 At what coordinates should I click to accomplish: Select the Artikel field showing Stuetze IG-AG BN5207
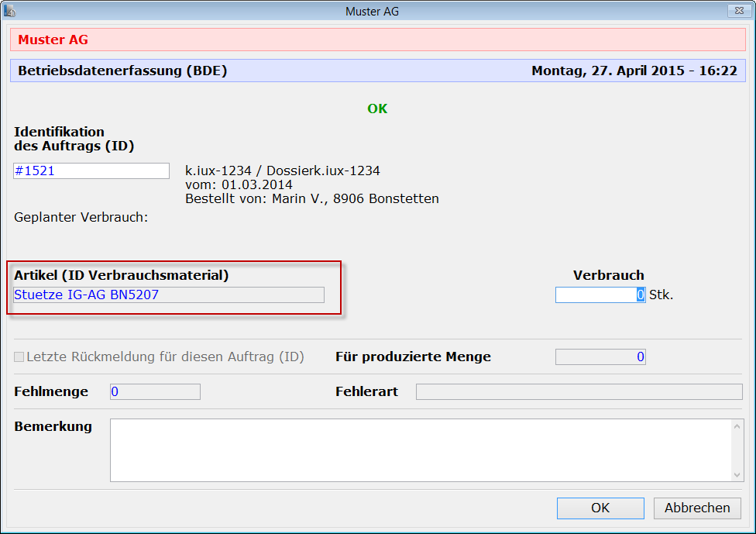click(169, 295)
